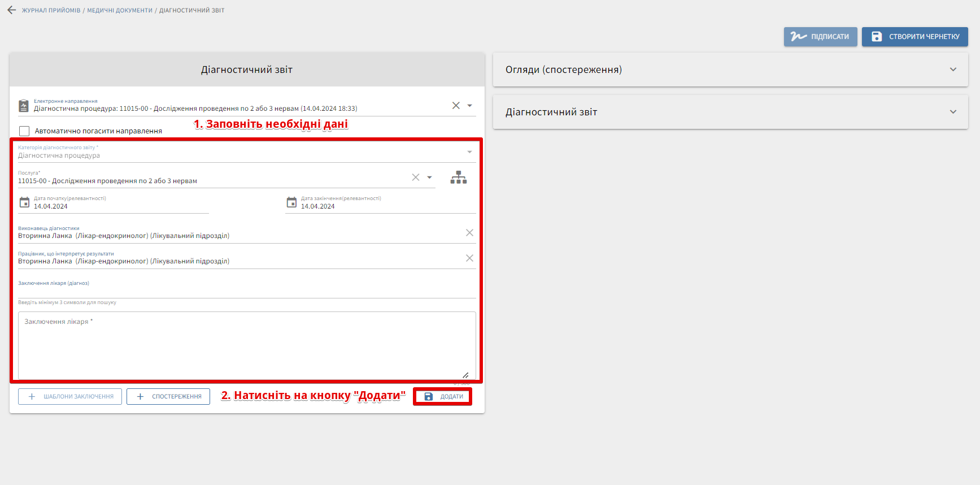Screen dimensions: 980x485
Task: Clear the diagnostics performer field
Action: (x=469, y=233)
